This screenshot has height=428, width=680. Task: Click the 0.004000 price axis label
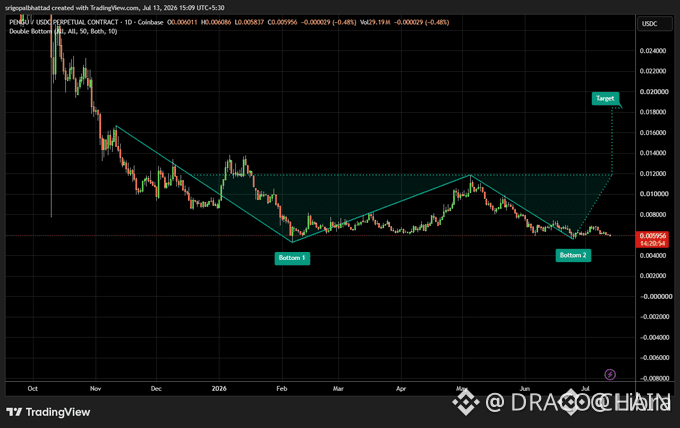click(x=653, y=255)
